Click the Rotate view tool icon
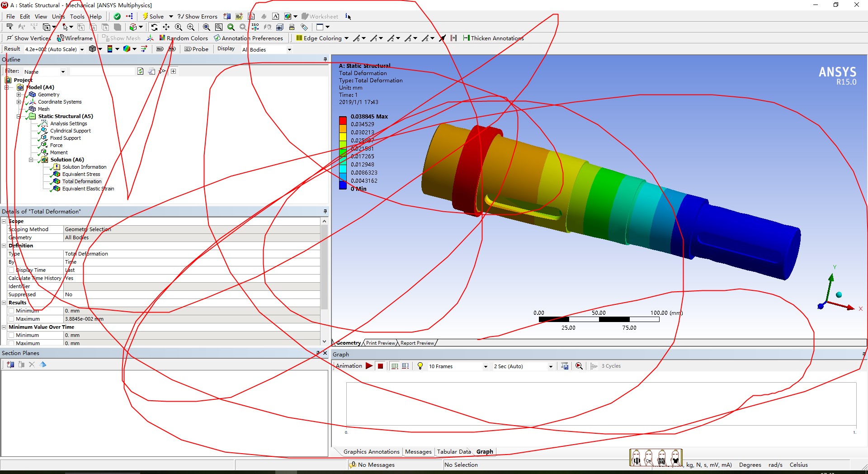Viewport: 868px width, 474px height. 154,27
